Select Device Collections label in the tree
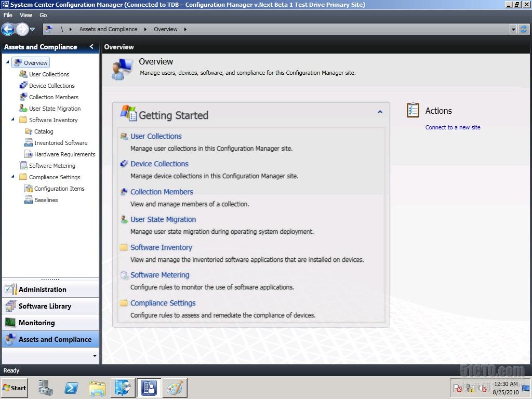532x399 pixels. pyautogui.click(x=52, y=86)
